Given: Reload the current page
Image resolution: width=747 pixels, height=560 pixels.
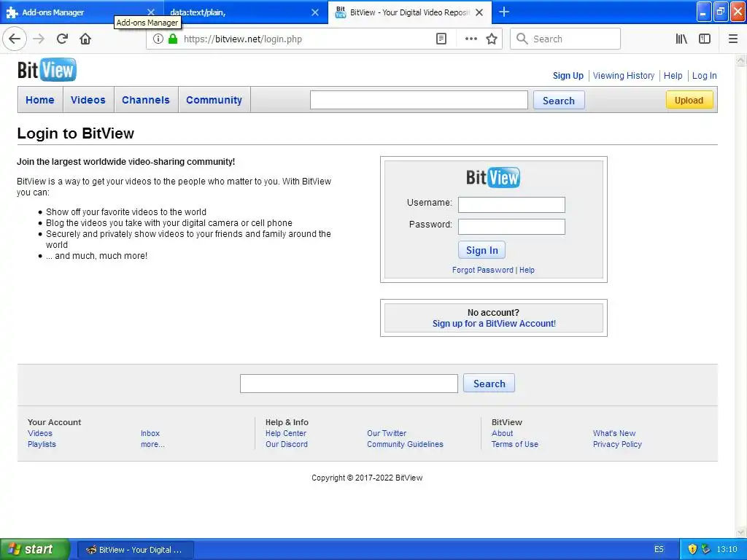Looking at the screenshot, I should point(62,39).
